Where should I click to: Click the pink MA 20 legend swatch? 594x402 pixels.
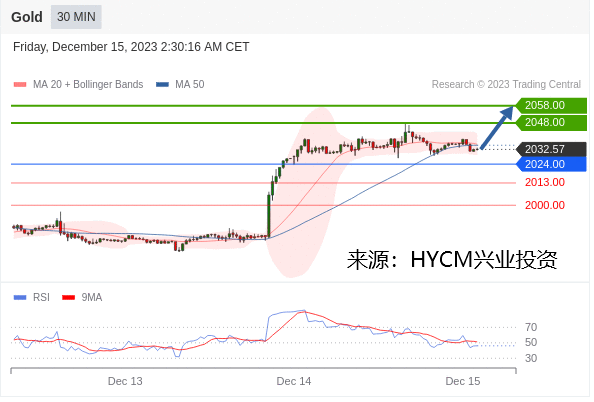20,84
